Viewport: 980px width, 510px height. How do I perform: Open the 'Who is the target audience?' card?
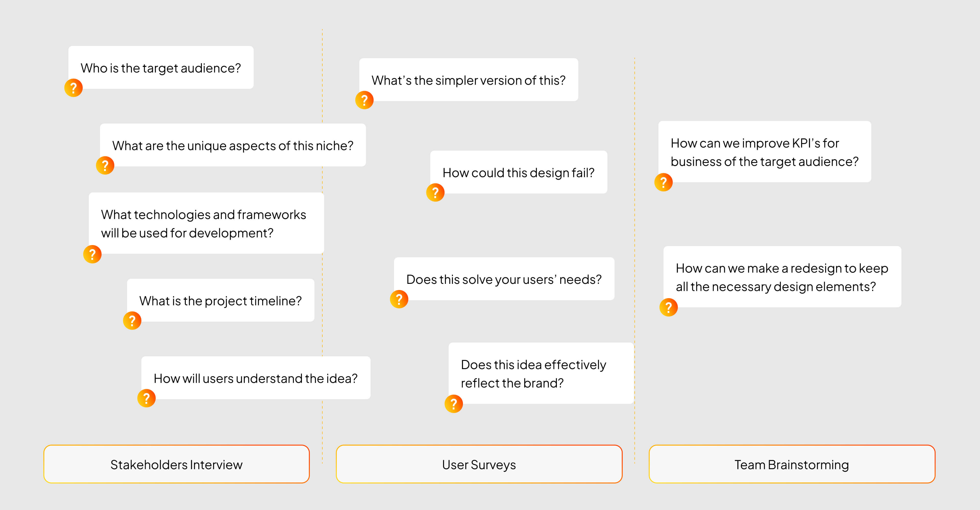pos(161,68)
